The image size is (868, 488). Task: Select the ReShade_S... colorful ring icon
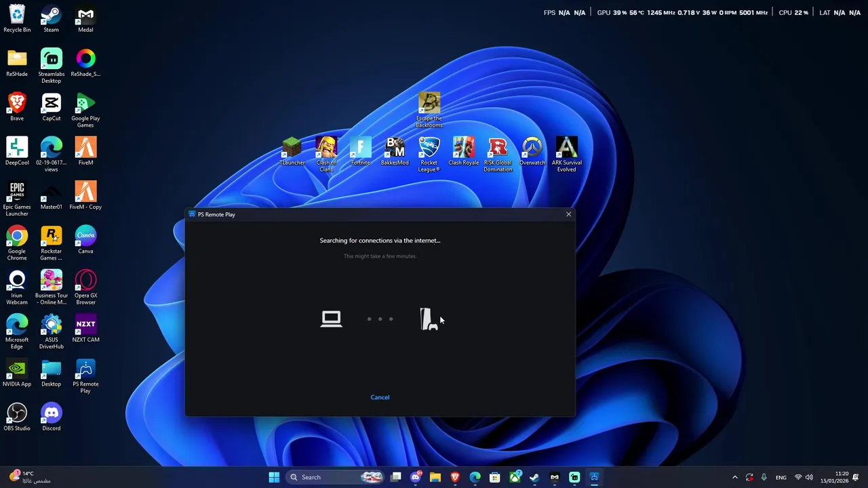point(85,63)
